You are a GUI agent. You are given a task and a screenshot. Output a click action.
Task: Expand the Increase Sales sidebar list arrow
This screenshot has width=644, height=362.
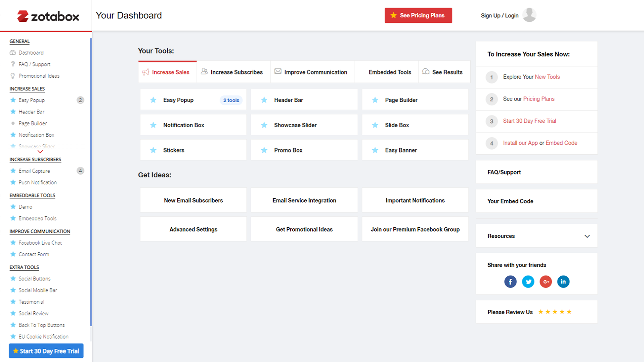40,152
